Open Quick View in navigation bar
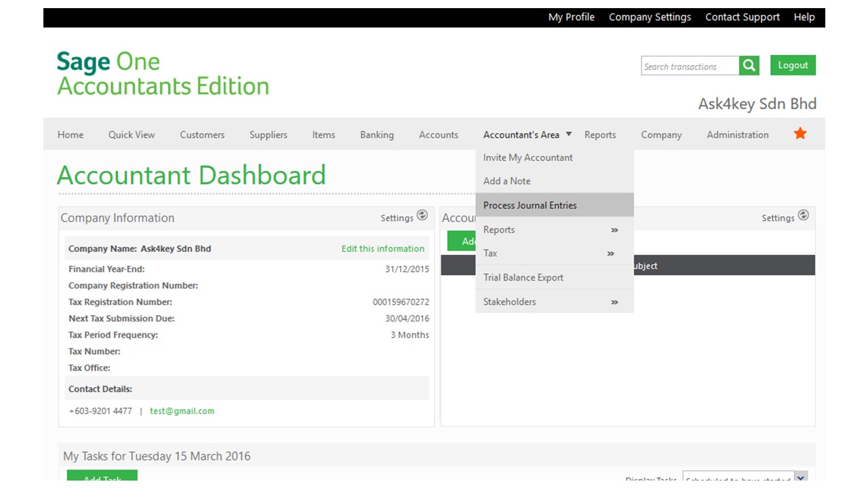The image size is (868, 488). 132,134
